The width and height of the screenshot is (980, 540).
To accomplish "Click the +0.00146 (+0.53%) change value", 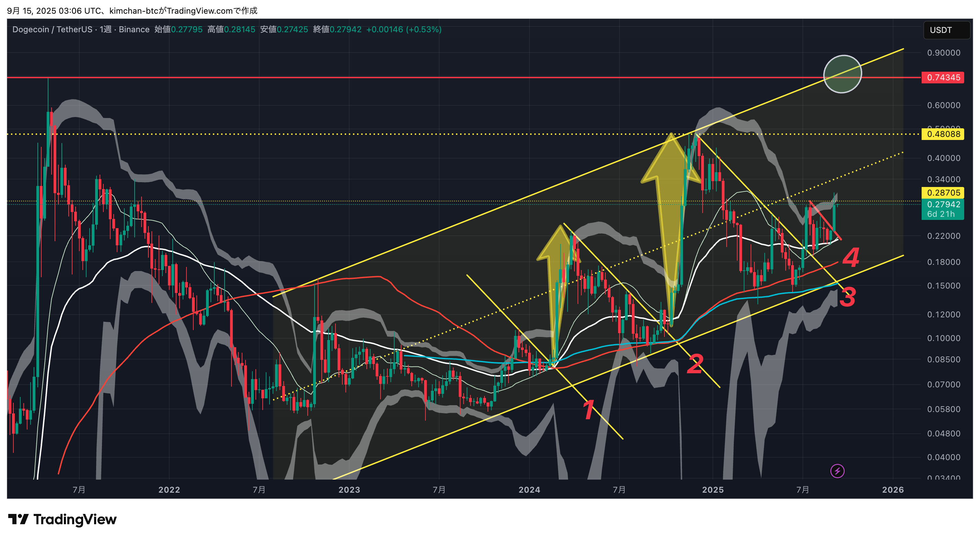I will pos(404,30).
